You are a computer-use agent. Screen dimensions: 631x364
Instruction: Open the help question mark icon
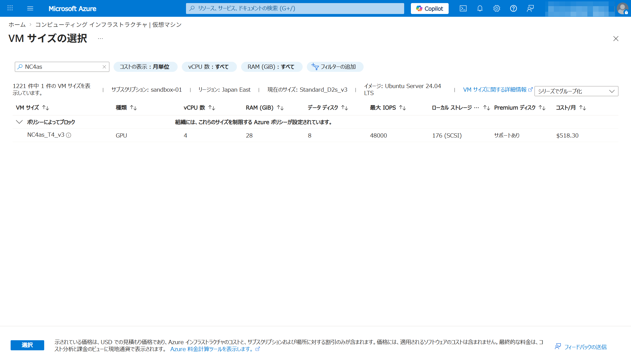tap(513, 8)
